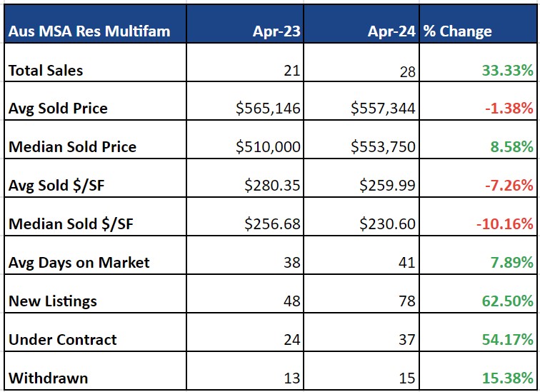This screenshot has height=392, width=540.
Task: Click the $553,750 median price cell
Action: tap(384, 147)
